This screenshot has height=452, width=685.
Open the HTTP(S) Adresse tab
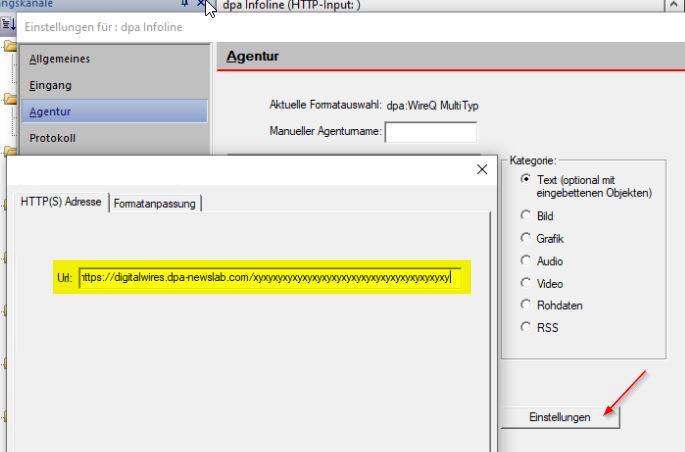coord(61,203)
